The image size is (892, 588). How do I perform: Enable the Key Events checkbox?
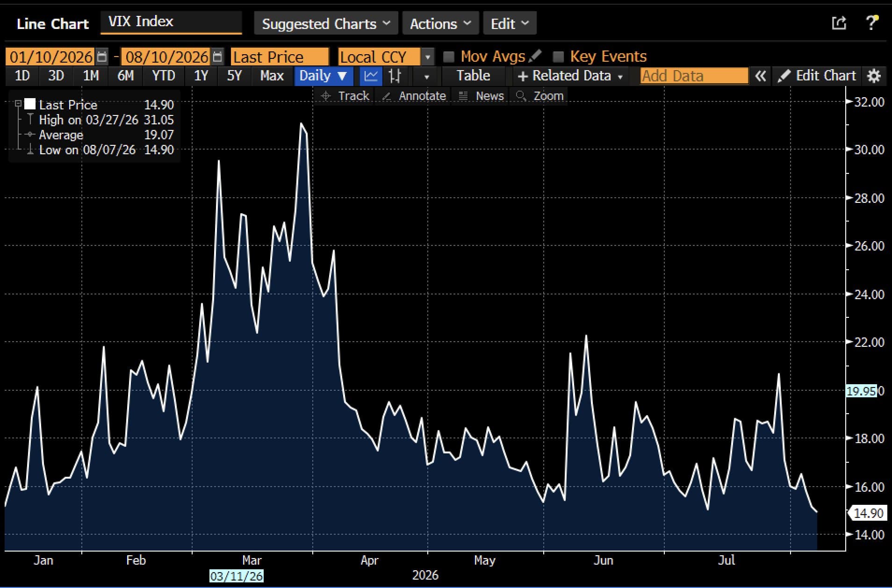558,57
